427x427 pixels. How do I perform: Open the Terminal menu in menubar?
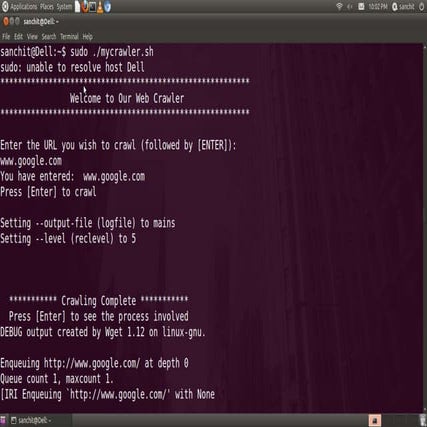point(69,37)
